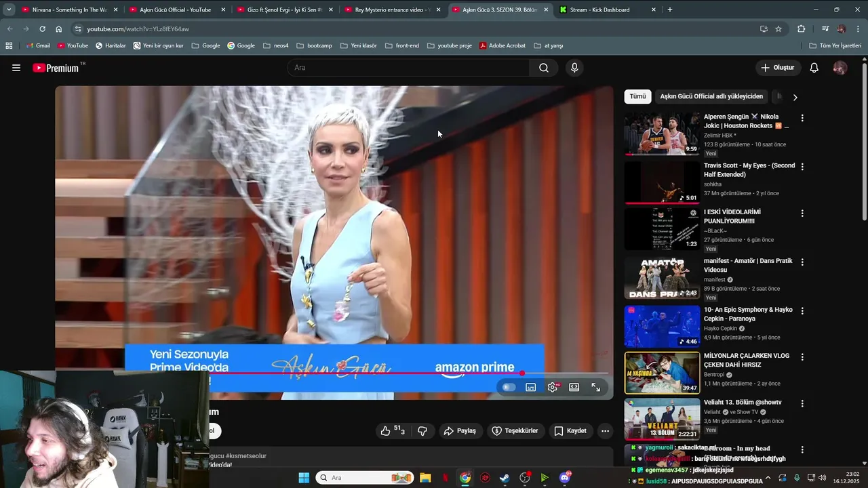
Task: Open File Explorer from the taskbar
Action: point(425,478)
